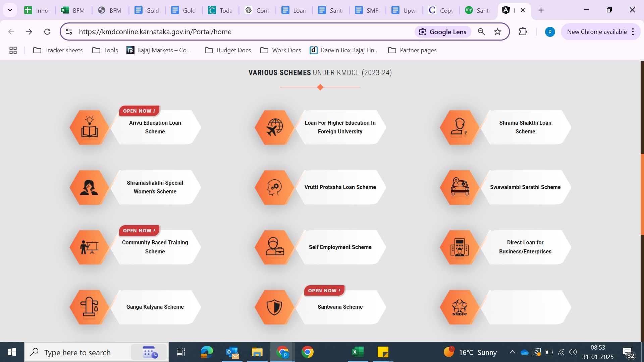Screen dimensions: 644x362
Task: Expand the system tray hidden icons chevron
Action: (x=512, y=352)
